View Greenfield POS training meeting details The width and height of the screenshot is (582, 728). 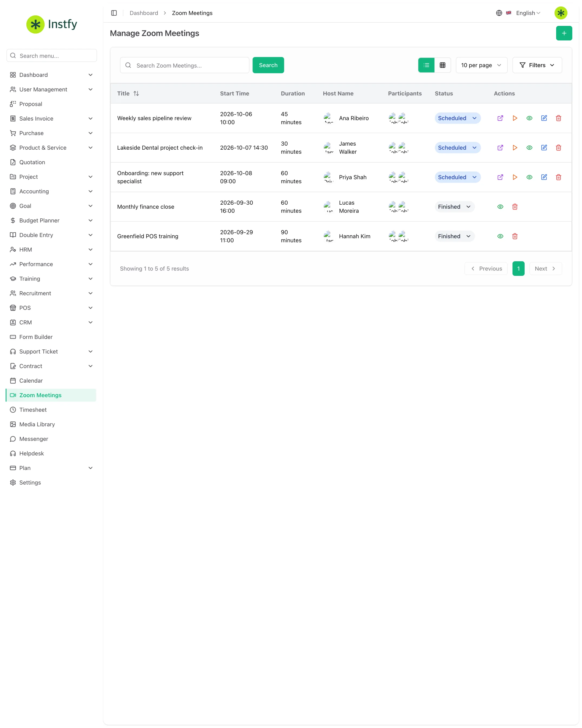[500, 236]
